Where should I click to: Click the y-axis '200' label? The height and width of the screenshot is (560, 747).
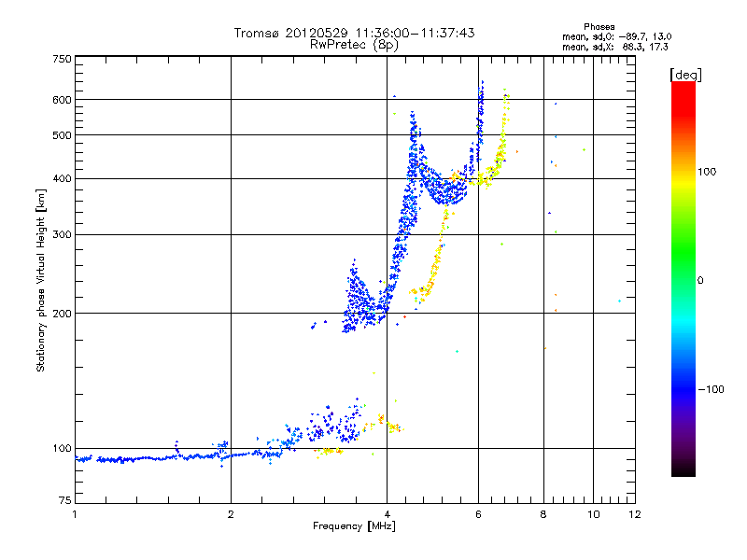(62, 314)
